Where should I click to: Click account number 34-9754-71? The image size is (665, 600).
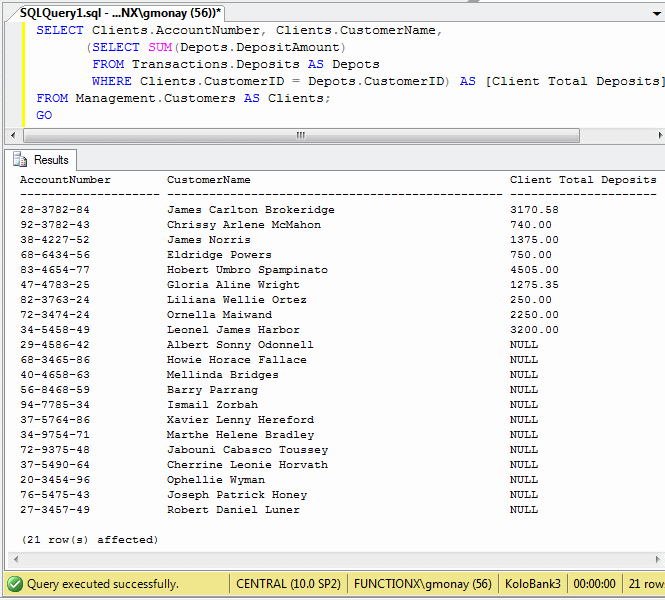tap(55, 435)
